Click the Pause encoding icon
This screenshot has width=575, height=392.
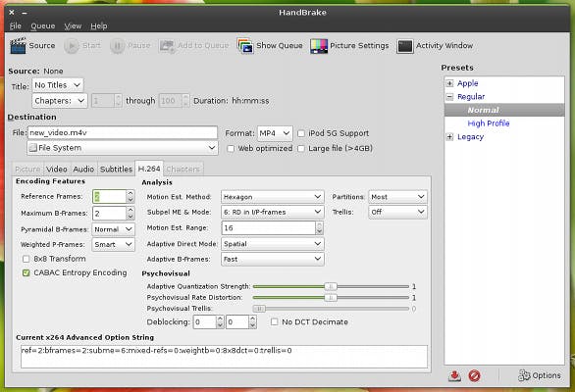click(118, 46)
